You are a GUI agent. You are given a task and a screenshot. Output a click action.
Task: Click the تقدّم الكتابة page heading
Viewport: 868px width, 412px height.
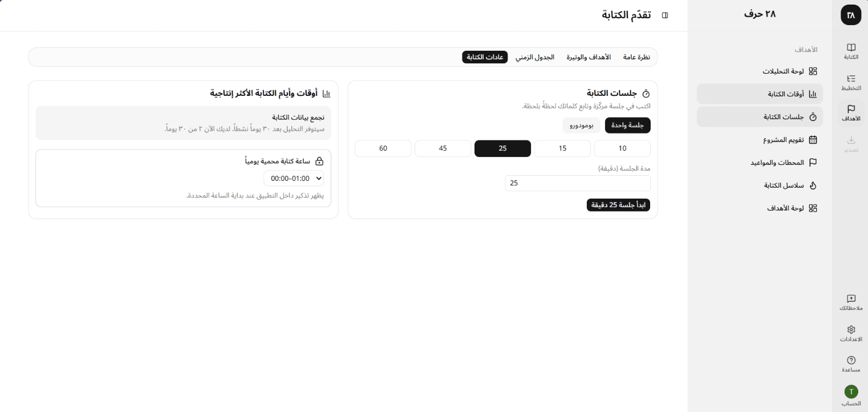click(626, 15)
